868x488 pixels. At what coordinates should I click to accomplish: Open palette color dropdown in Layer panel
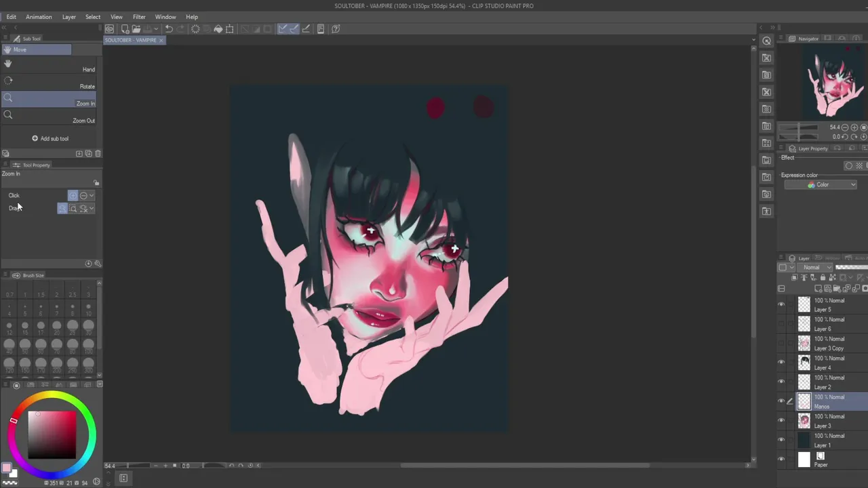pos(785,267)
